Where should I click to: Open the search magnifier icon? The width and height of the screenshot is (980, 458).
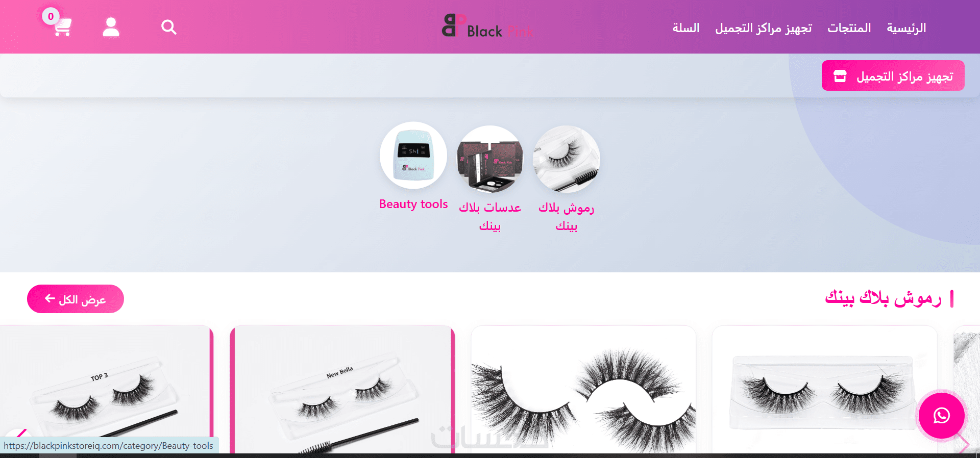pos(169,27)
